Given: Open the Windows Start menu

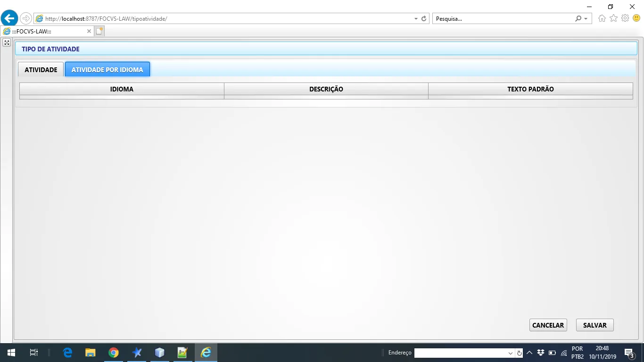Looking at the screenshot, I should tap(11, 353).
